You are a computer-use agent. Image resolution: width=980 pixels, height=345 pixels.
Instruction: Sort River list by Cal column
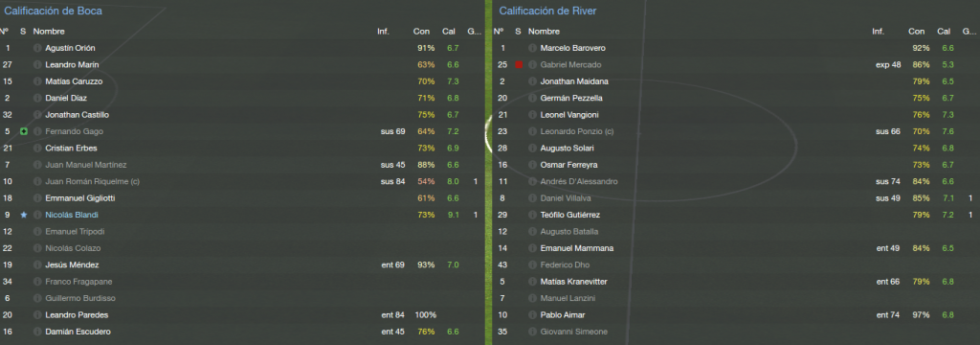point(944,32)
